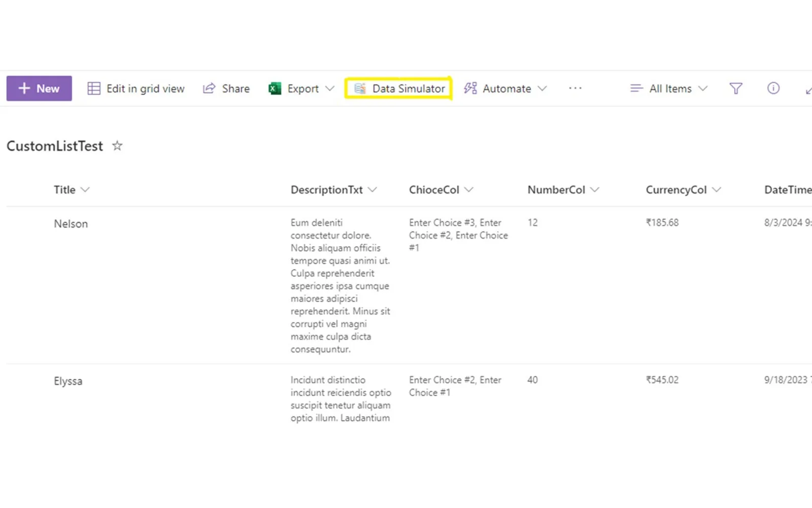Open Edit in grid view

pyautogui.click(x=136, y=88)
